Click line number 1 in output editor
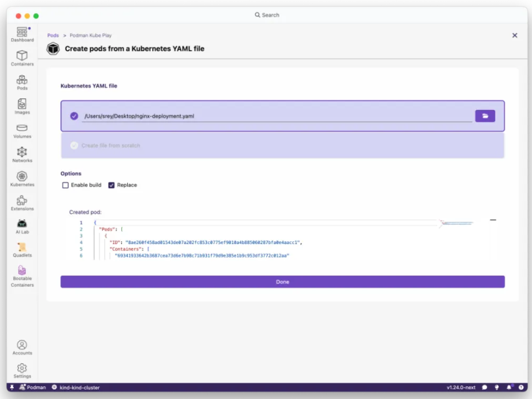 tap(81, 223)
